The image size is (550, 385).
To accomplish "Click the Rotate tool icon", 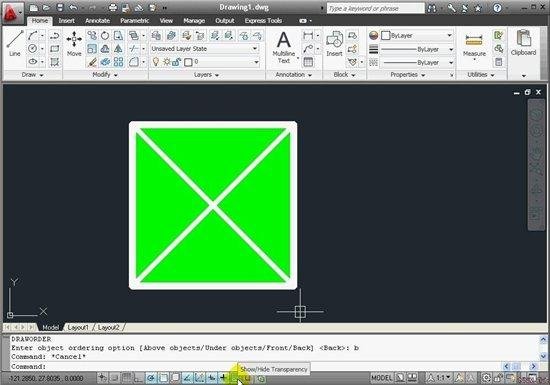I will (x=105, y=35).
